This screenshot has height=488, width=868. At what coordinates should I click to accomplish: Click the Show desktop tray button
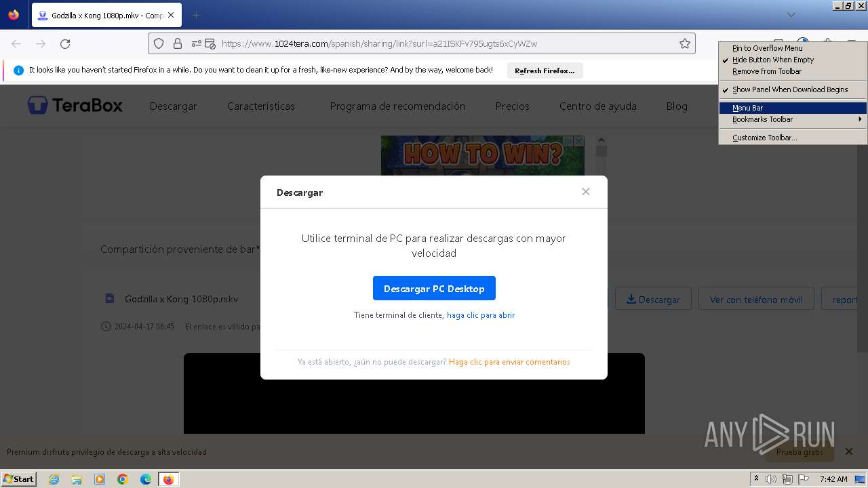[860, 479]
